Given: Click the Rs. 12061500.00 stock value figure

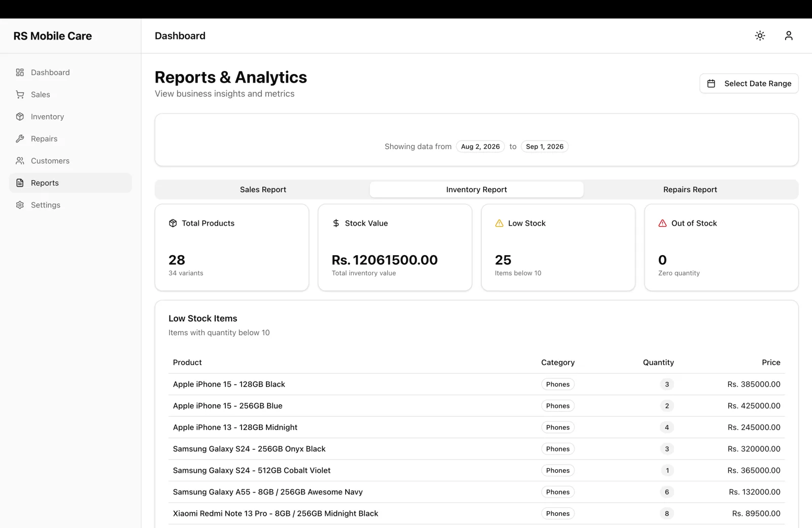Looking at the screenshot, I should click(x=385, y=260).
